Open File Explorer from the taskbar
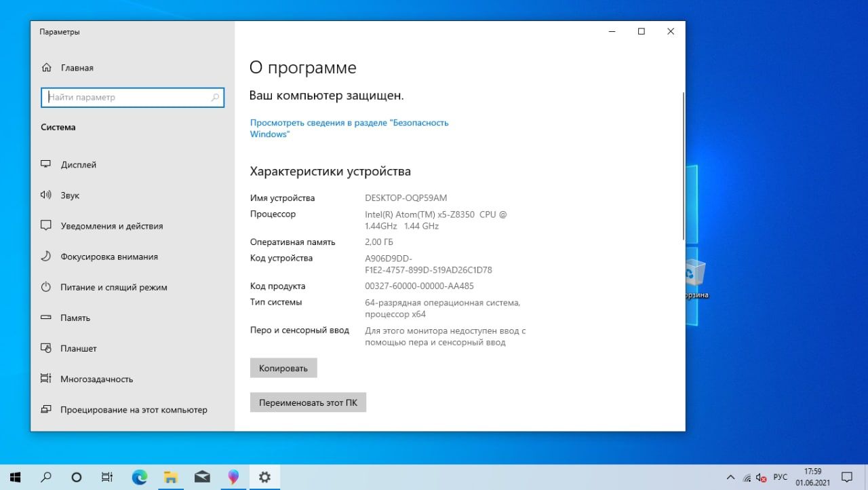The height and width of the screenshot is (490, 868). click(x=171, y=477)
